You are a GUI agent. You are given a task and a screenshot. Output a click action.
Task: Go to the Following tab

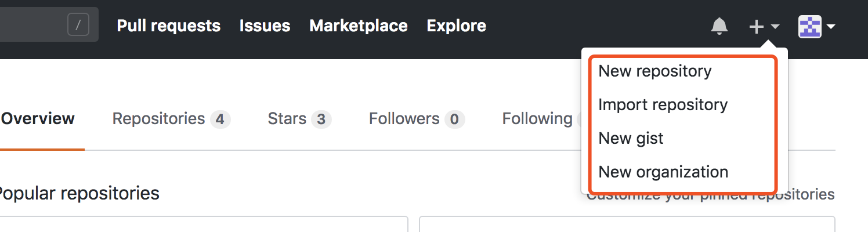[x=537, y=119]
